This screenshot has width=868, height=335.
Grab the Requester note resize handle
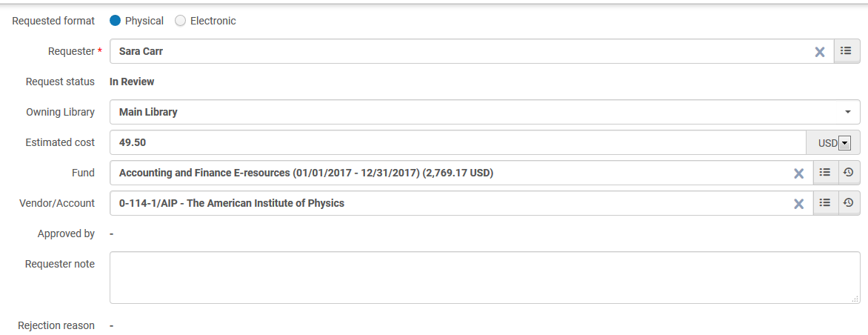pyautogui.click(x=856, y=299)
